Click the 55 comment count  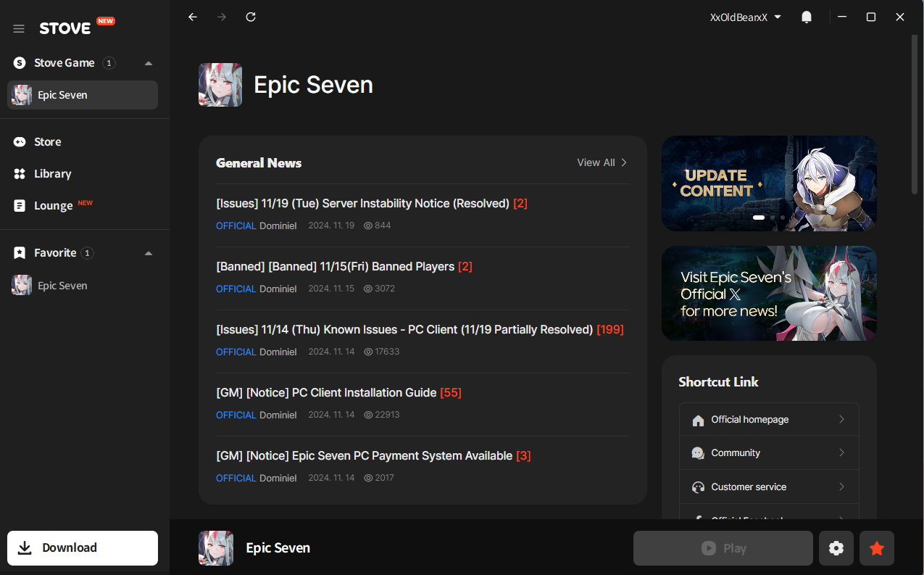point(451,393)
